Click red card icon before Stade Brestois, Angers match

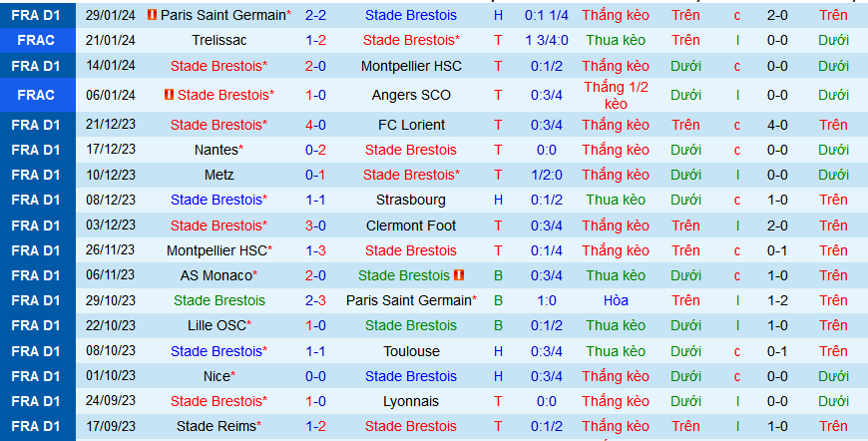click(x=169, y=95)
